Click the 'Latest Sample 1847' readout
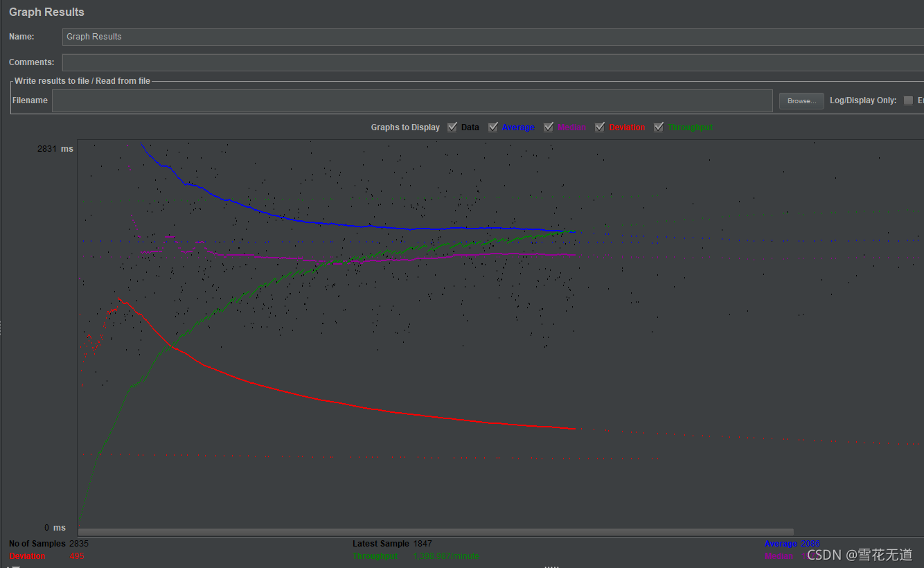The width and height of the screenshot is (924, 568). [x=392, y=544]
